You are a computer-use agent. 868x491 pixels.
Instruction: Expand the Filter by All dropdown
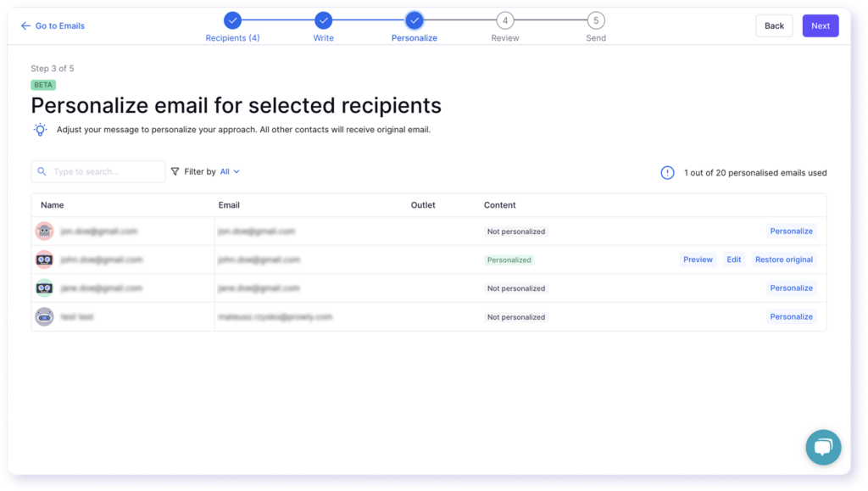point(230,171)
